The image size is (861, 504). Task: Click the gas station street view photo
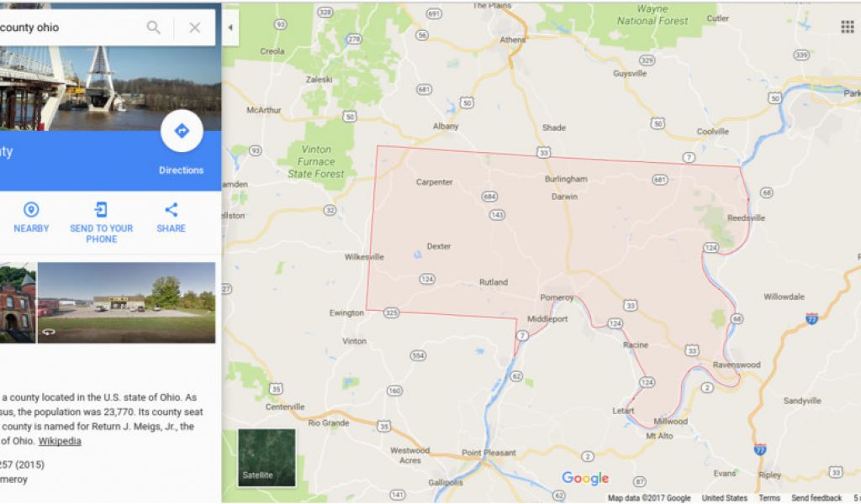126,302
